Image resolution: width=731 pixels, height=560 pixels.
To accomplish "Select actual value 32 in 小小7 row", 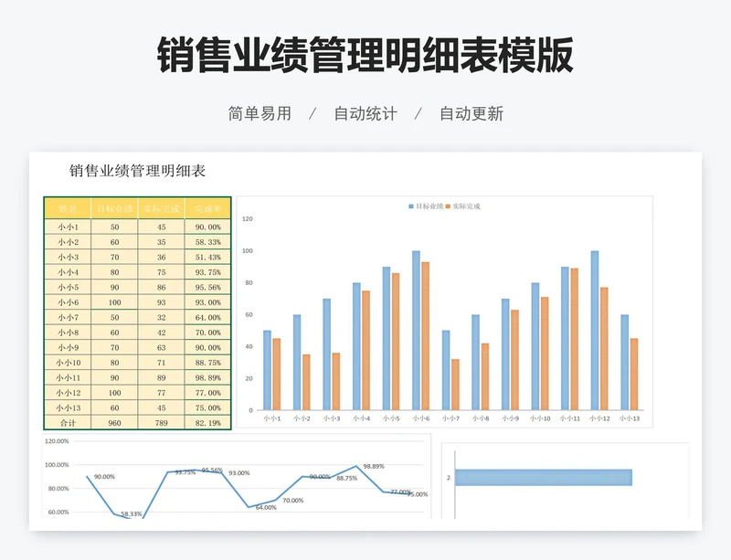I will 162,318.
